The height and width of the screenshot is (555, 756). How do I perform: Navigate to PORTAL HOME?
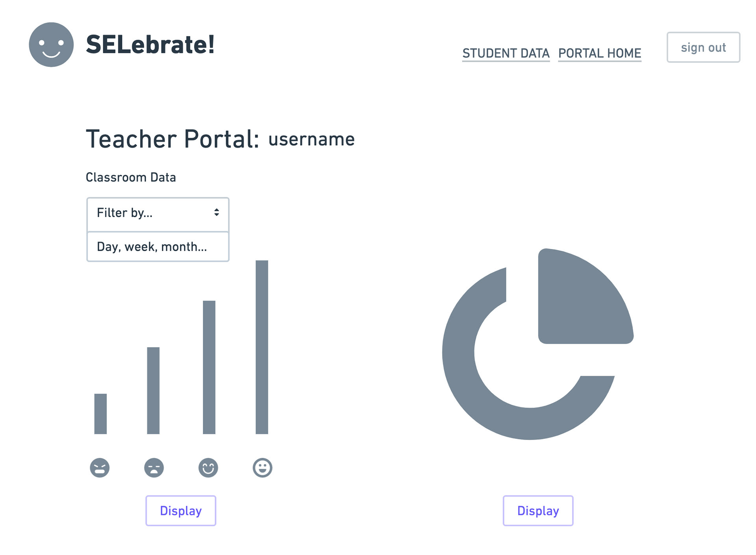click(600, 53)
